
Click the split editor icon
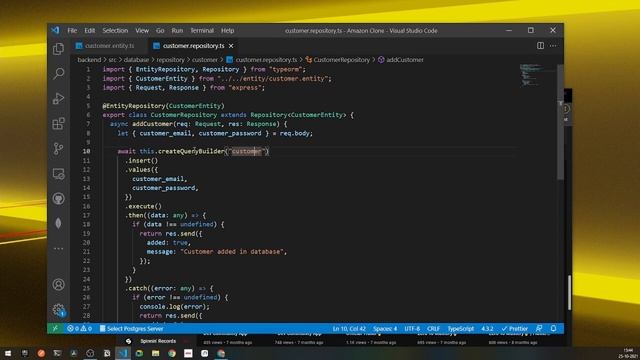click(x=540, y=46)
